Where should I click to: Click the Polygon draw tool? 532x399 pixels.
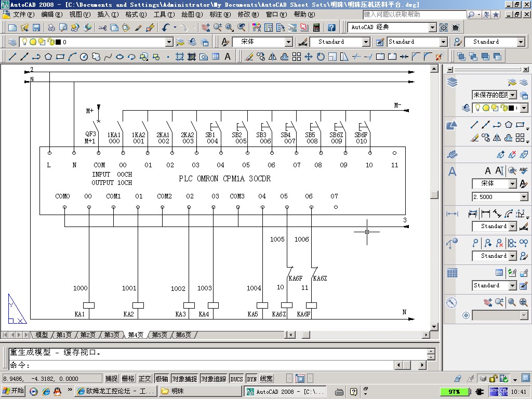click(x=48, y=57)
